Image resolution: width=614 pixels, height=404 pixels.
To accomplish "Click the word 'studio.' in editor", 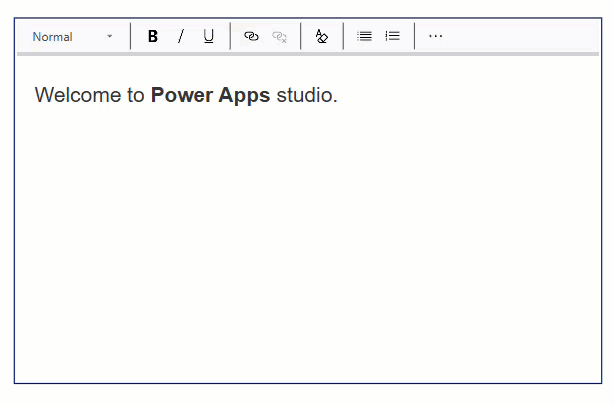I will tap(307, 95).
